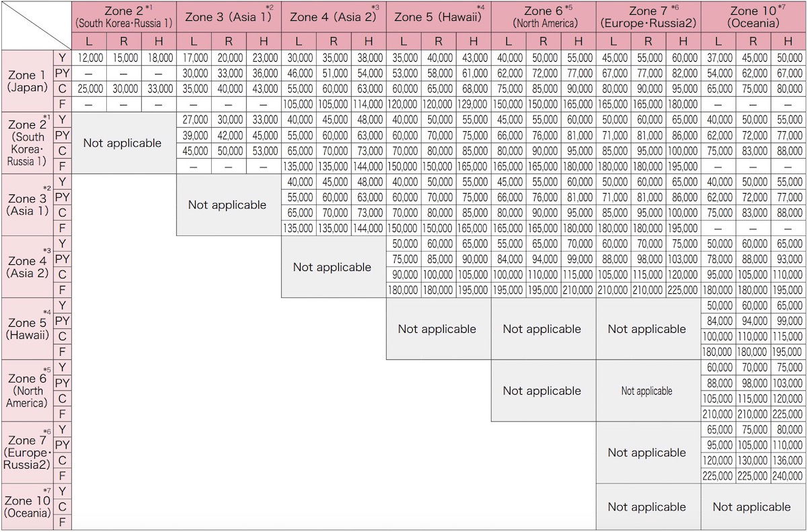807x532 pixels.
Task: Click the C class label in Zone 10 rows
Action: point(63,507)
